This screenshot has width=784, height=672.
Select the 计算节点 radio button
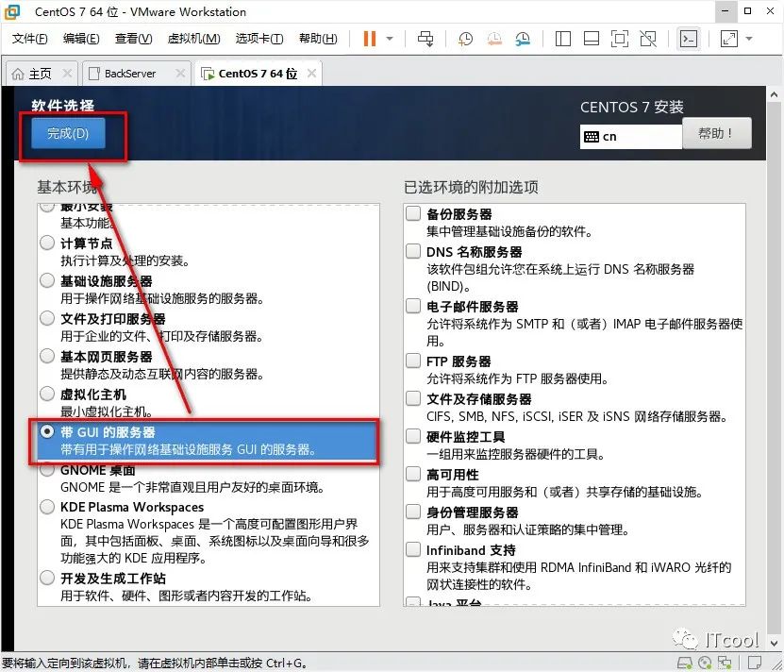[x=47, y=243]
